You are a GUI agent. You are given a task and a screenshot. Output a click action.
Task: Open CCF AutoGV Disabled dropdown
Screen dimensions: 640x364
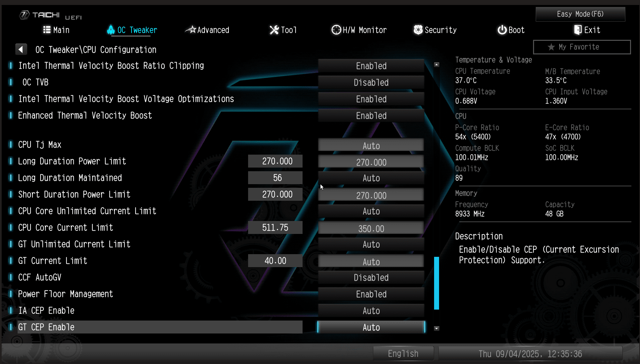371,277
